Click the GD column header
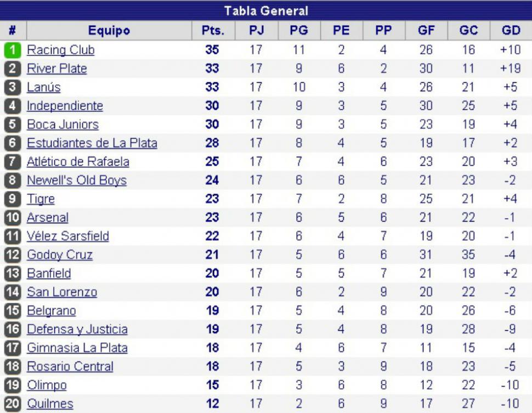The width and height of the screenshot is (532, 413). (x=511, y=31)
